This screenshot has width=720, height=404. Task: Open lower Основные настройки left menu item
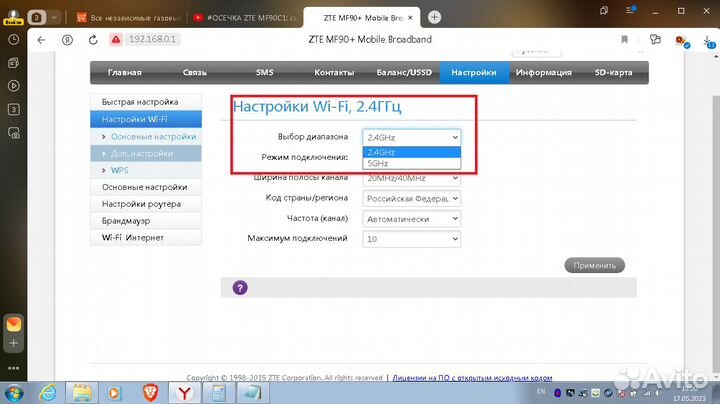tap(146, 187)
